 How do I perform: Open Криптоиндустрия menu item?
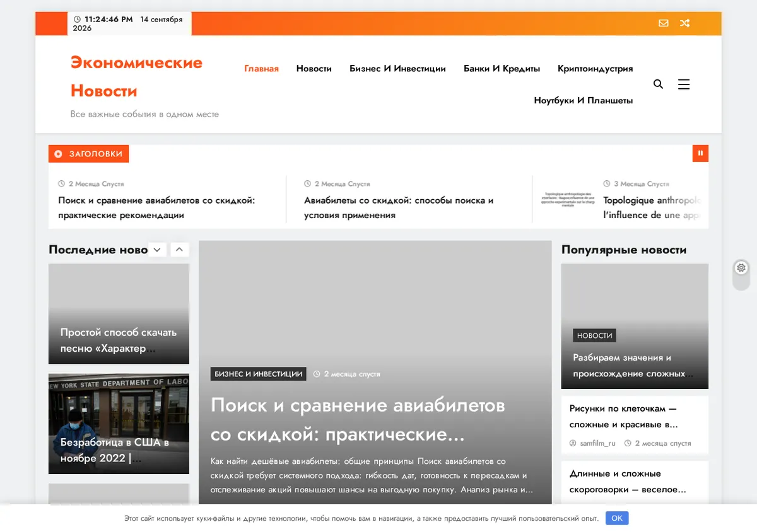point(595,69)
